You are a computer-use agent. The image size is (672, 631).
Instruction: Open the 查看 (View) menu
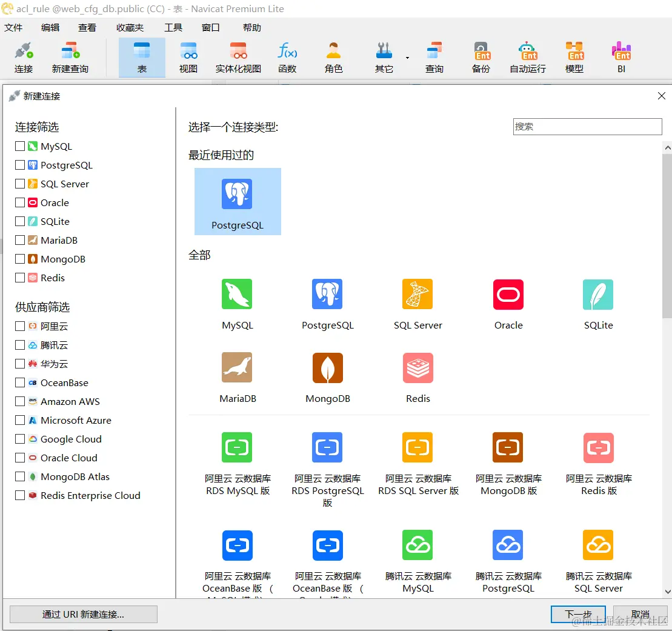click(87, 28)
